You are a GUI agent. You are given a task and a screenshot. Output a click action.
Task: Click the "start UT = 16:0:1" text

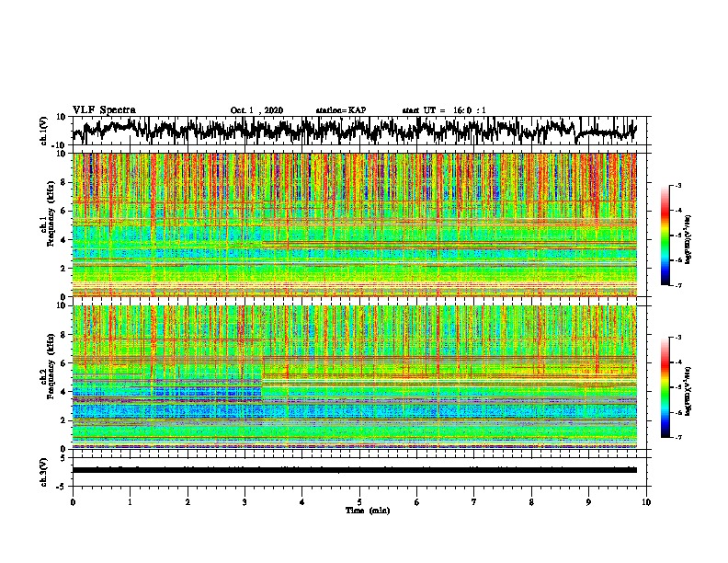pos(444,110)
